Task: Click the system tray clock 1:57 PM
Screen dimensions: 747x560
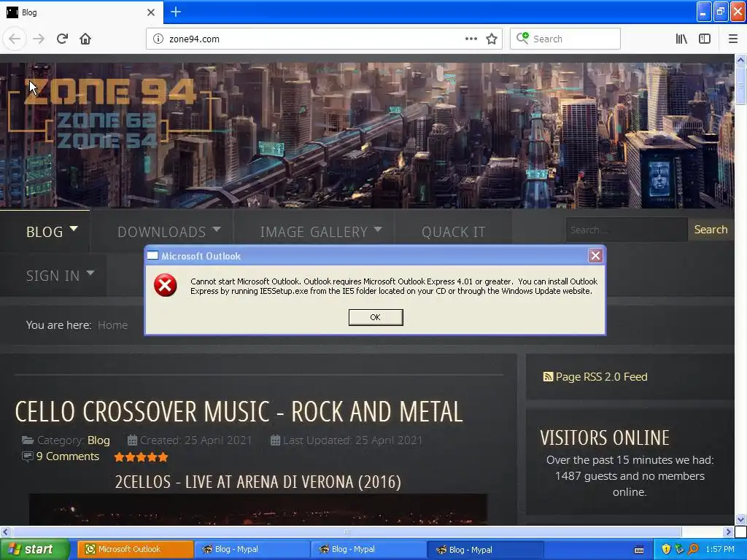Action: pyautogui.click(x=720, y=549)
